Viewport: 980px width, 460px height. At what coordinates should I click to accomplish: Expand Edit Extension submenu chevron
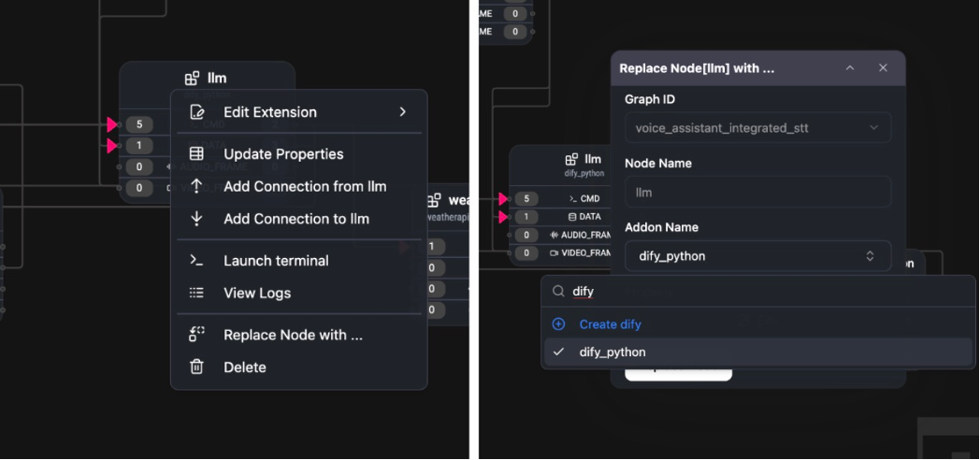(x=402, y=112)
